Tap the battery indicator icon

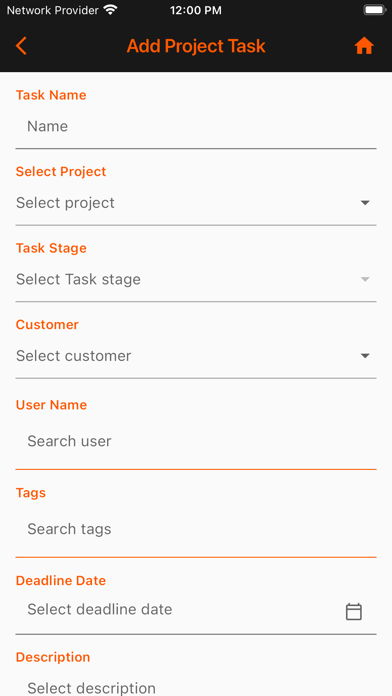click(375, 10)
